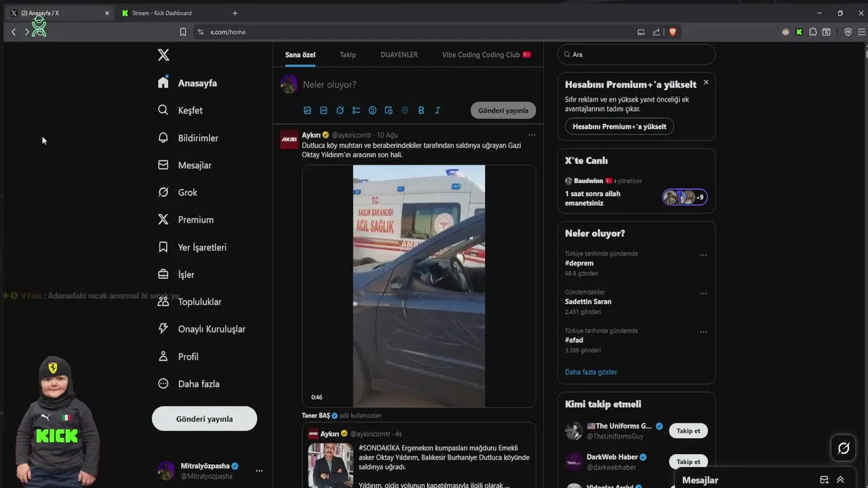Follow DarkWeb Haber with Takip et
Viewport: 868px width, 488px height.
688,462
